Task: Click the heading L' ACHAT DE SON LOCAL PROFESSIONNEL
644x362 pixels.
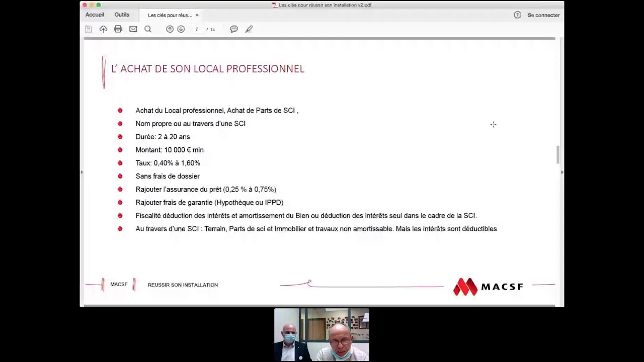Action: [x=208, y=69]
